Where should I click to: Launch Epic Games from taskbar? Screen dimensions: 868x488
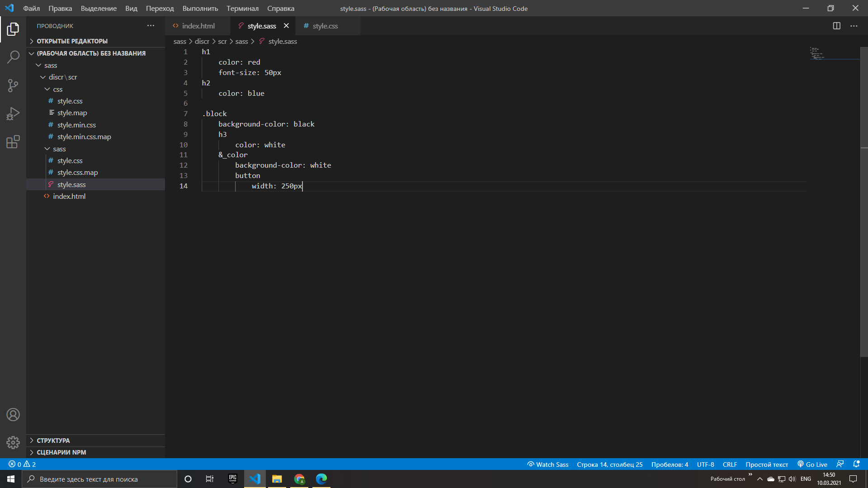tap(233, 479)
